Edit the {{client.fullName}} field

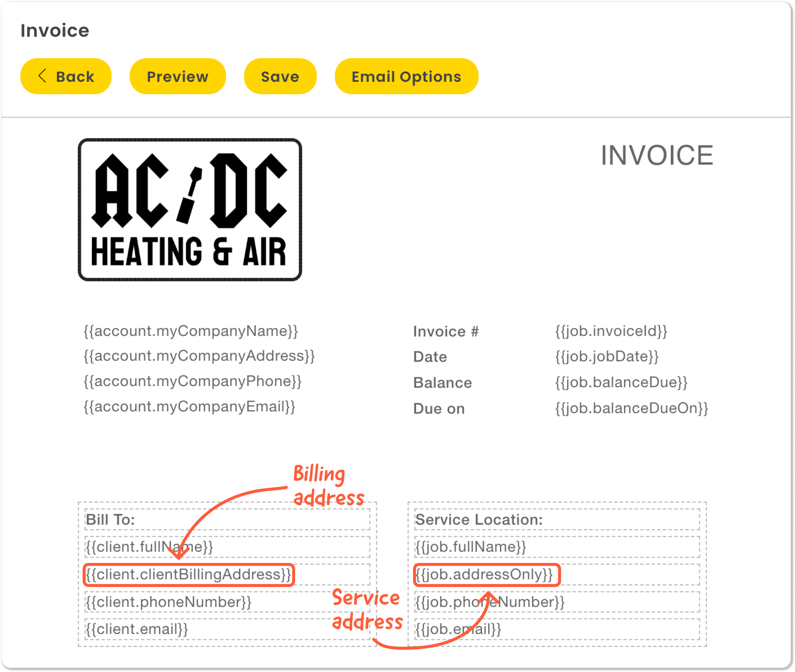coord(227,547)
